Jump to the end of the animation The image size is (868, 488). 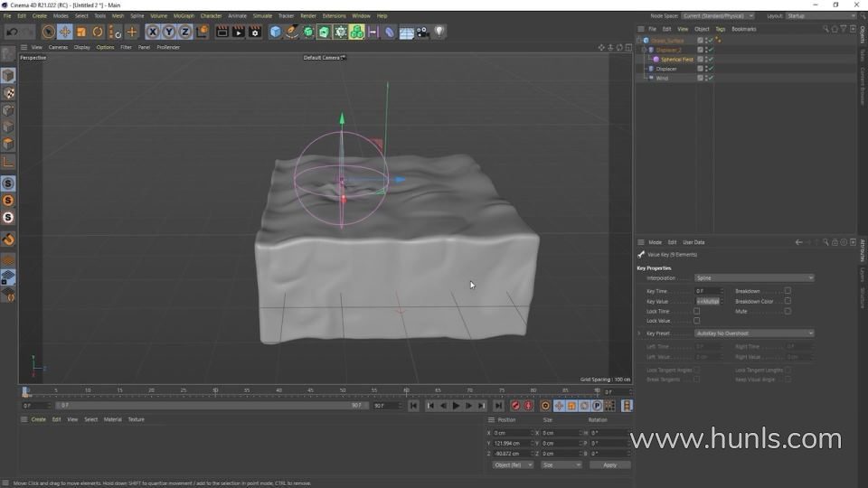(498, 406)
